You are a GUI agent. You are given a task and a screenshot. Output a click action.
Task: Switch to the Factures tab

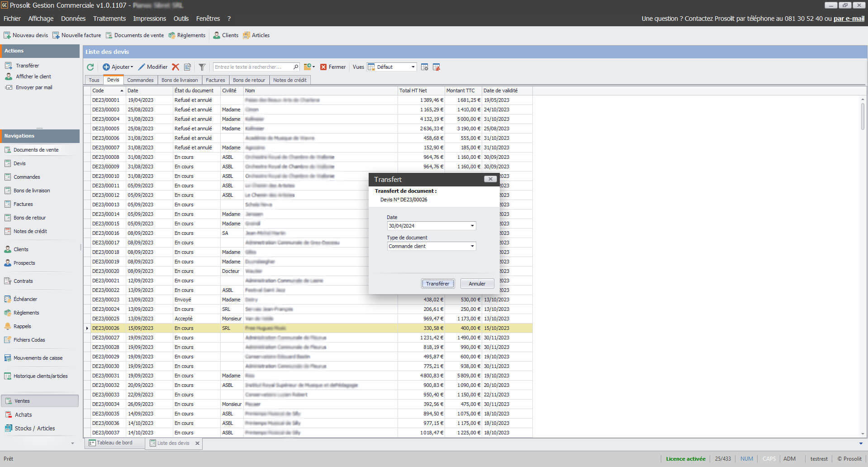[215, 80]
